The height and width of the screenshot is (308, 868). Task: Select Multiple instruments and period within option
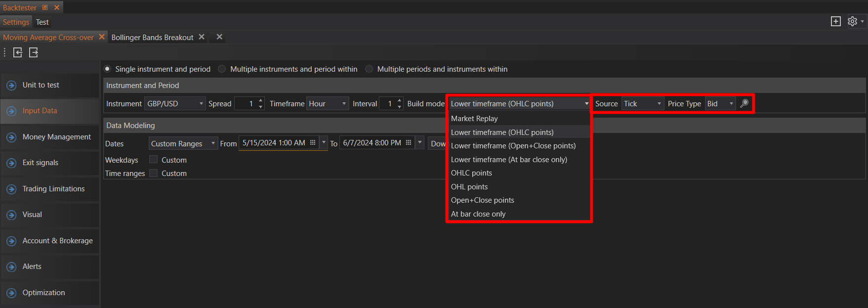tap(222, 69)
